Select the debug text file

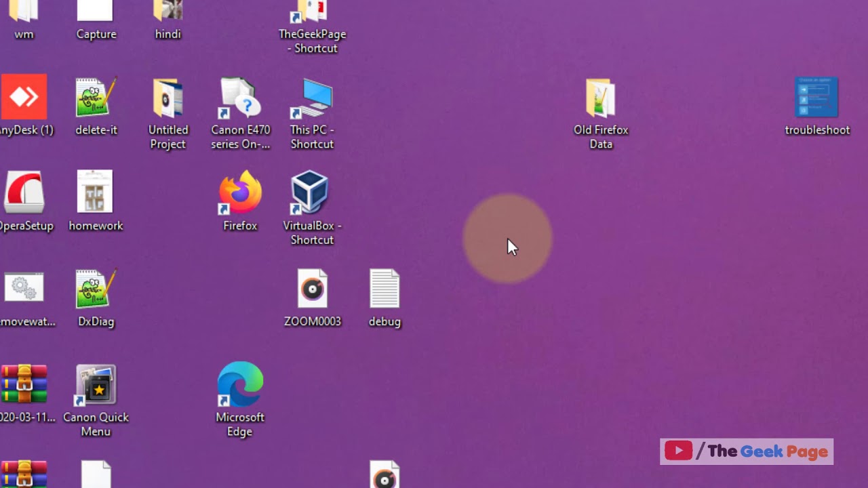click(x=384, y=289)
